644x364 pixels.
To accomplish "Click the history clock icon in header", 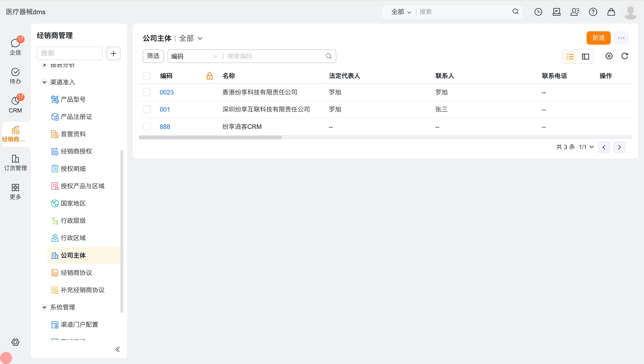I will pyautogui.click(x=538, y=12).
